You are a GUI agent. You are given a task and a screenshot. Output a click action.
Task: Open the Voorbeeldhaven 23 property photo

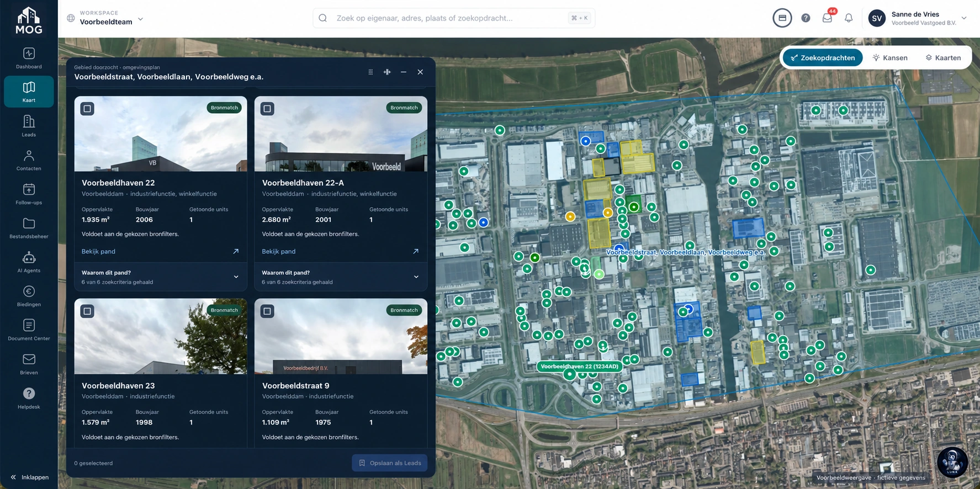pyautogui.click(x=161, y=337)
